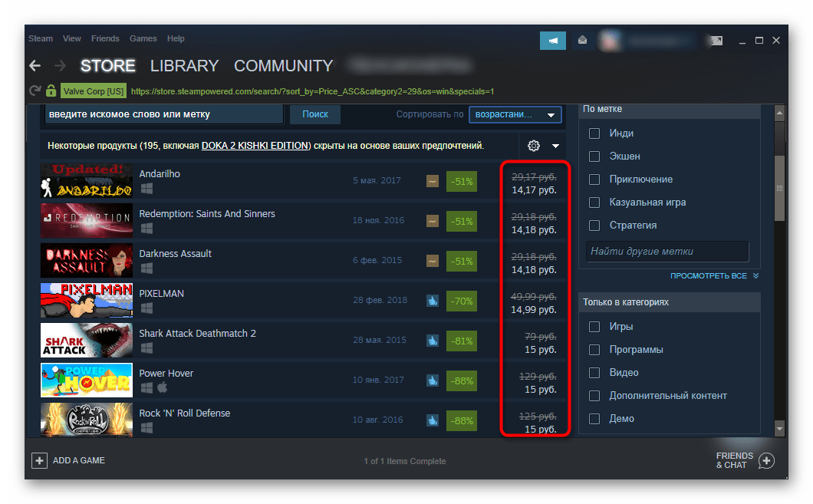Screen dimensions: 813x504
Task: Open the announcements megaphone button
Action: 553,41
